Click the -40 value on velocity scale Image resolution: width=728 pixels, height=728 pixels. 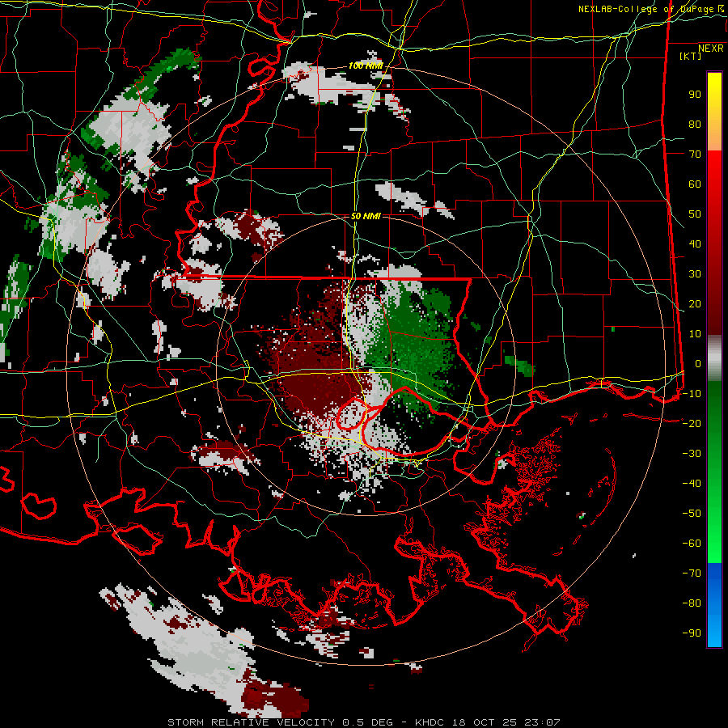[x=692, y=484]
